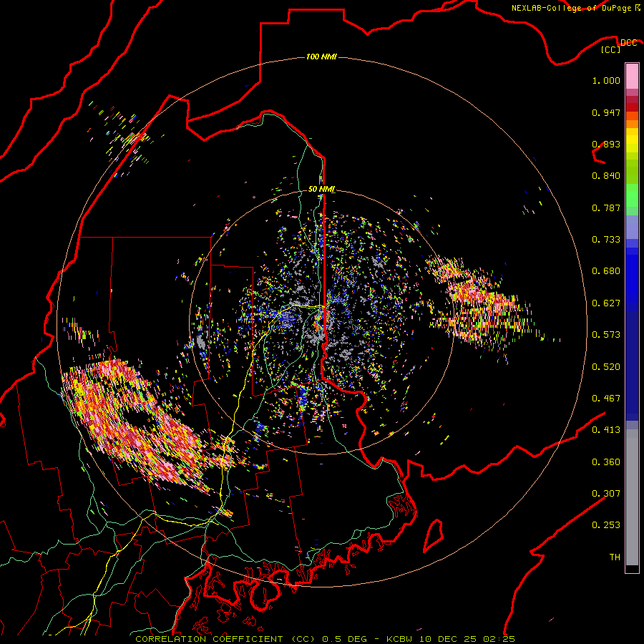
Task: Click the 0.733 color scale value
Action: (606, 240)
